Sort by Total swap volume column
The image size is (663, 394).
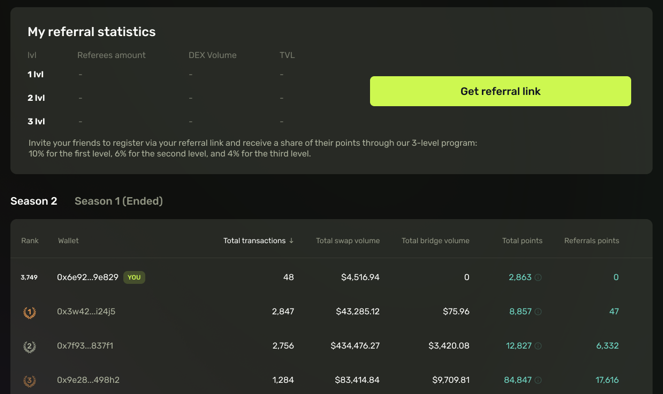pos(348,241)
